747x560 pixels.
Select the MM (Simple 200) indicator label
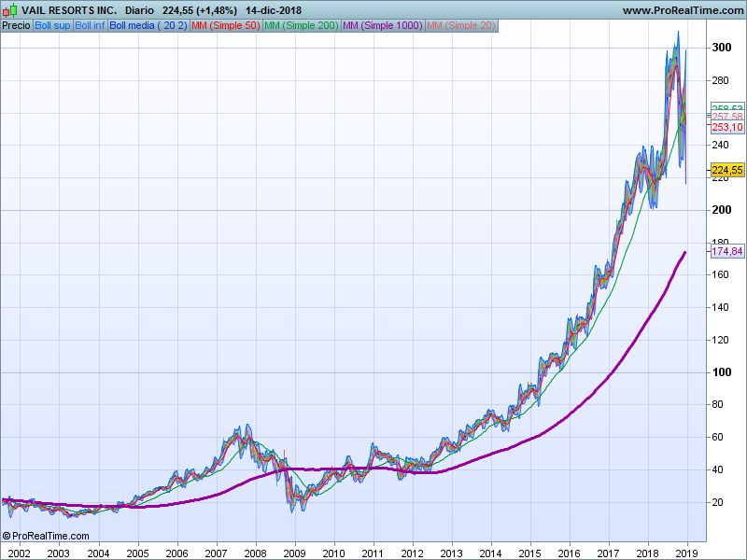(x=302, y=26)
